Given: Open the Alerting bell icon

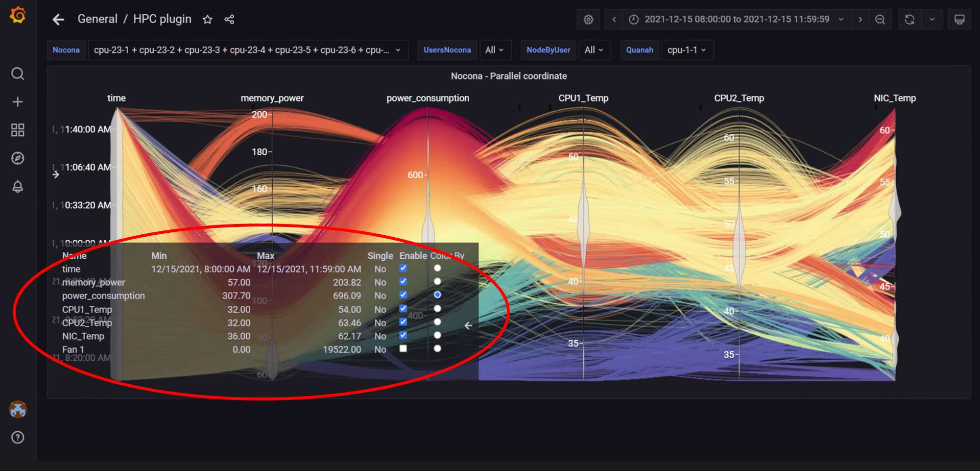Looking at the screenshot, I should point(18,187).
